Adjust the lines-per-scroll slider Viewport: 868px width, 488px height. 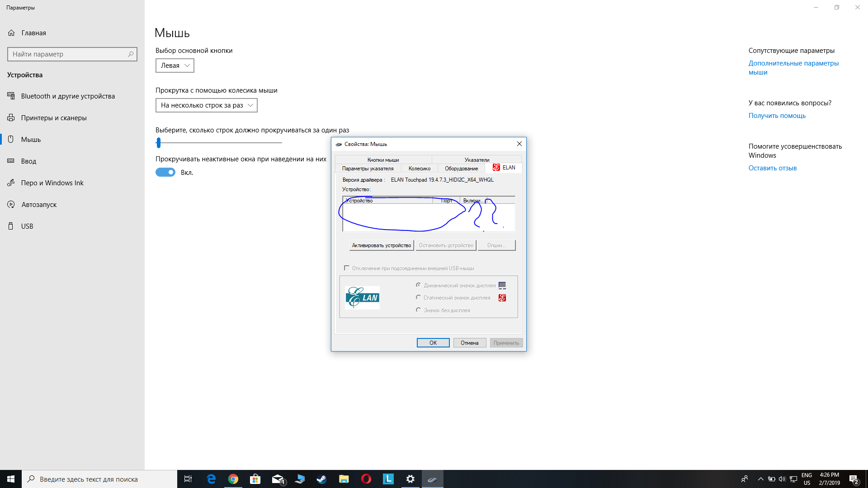click(x=159, y=142)
